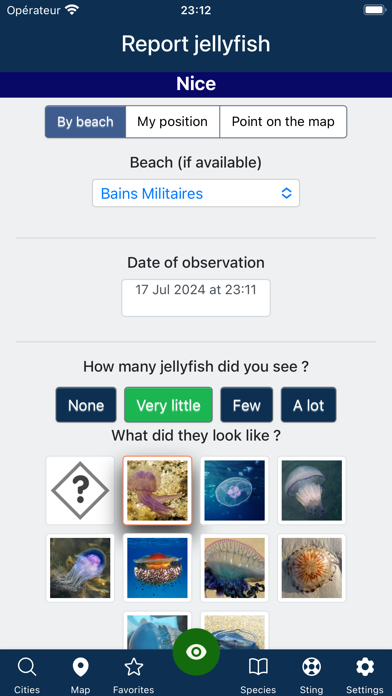Tap the Map pin icon
This screenshot has width=392, height=696.
tap(80, 668)
